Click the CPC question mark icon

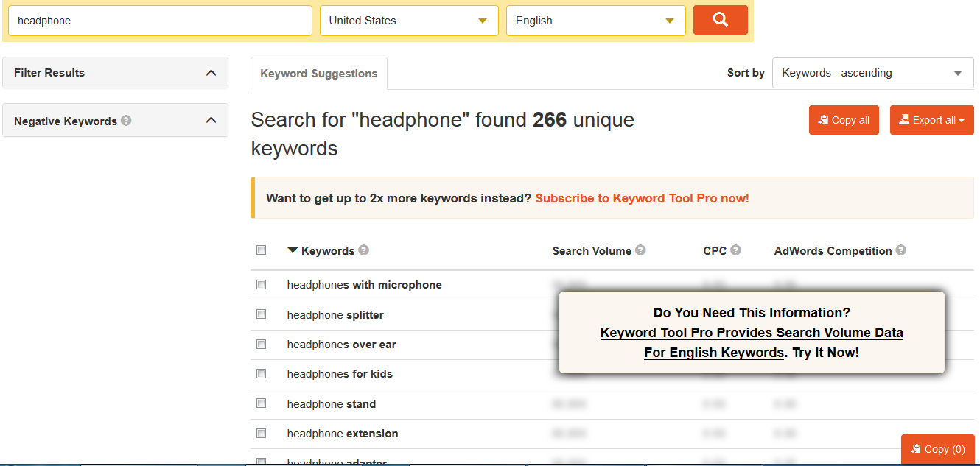pos(738,250)
